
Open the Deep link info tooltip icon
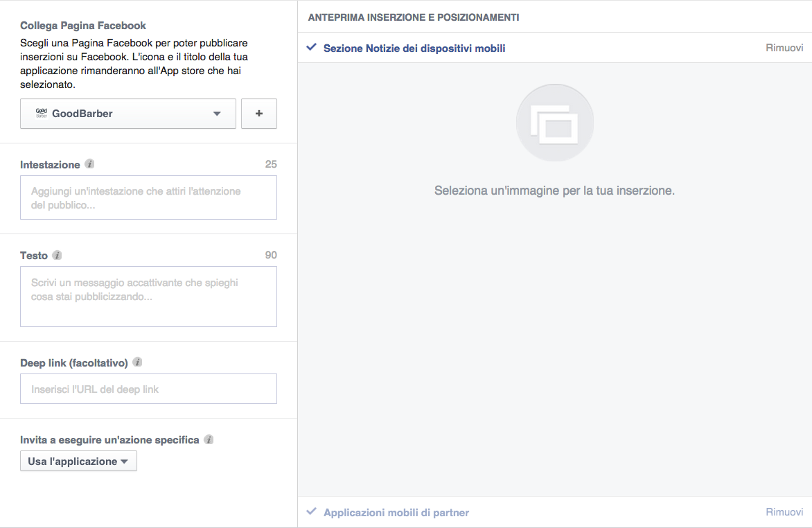tap(137, 362)
